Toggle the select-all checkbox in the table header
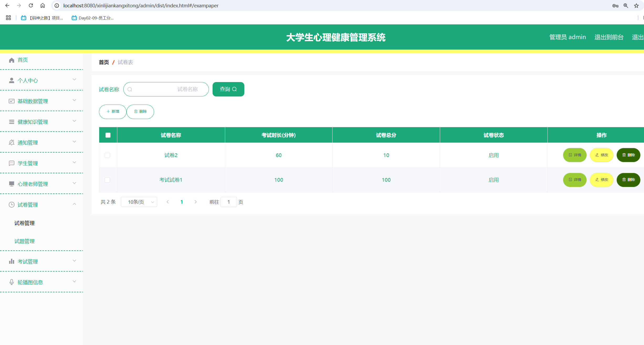The image size is (644, 345). 108,135
